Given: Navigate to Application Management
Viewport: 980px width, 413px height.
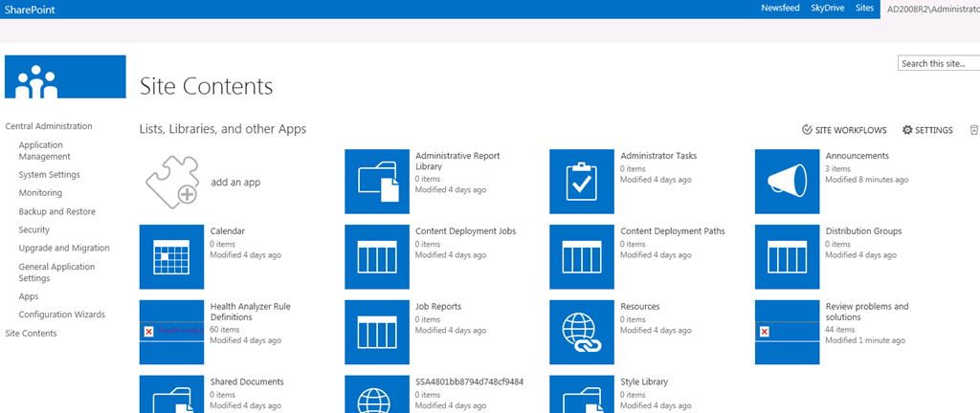Looking at the screenshot, I should click(x=44, y=150).
